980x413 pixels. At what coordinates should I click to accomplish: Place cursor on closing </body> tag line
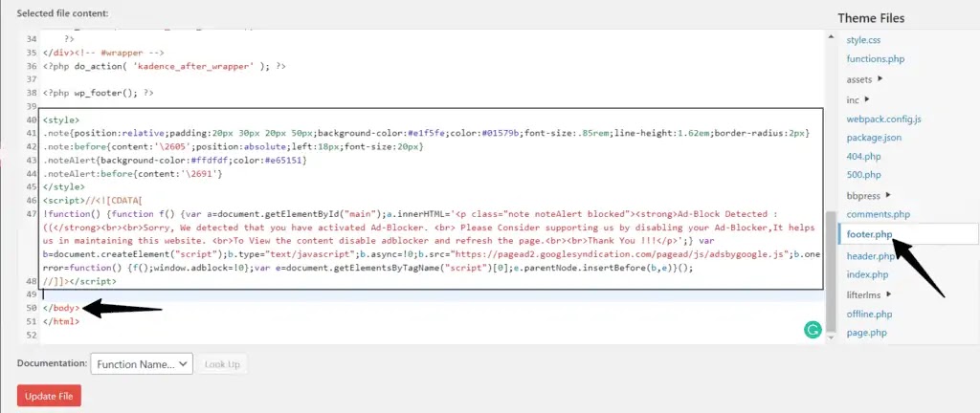click(x=61, y=308)
